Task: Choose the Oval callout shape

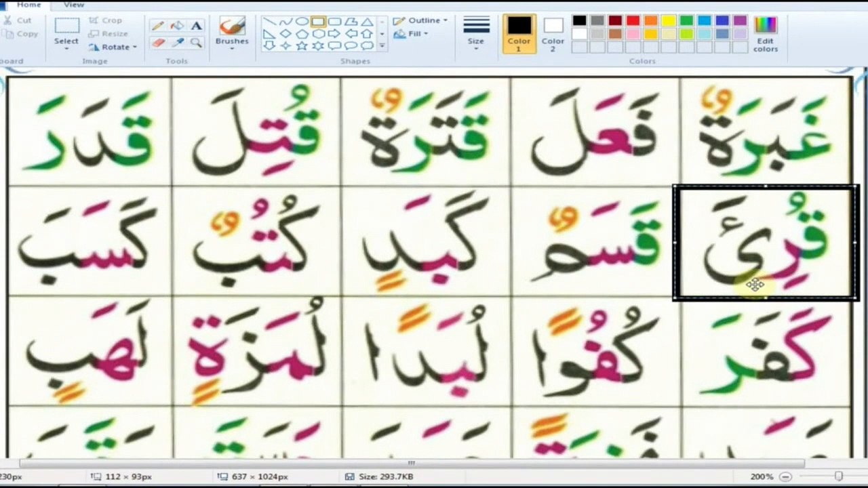Action: pos(351,45)
